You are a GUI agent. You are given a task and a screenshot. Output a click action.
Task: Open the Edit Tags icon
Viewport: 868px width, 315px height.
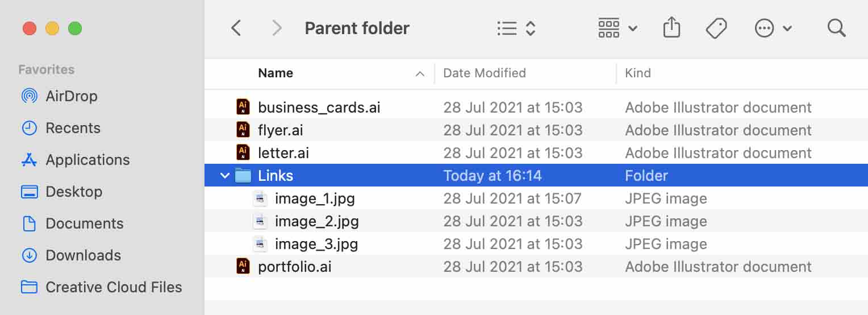pos(716,28)
